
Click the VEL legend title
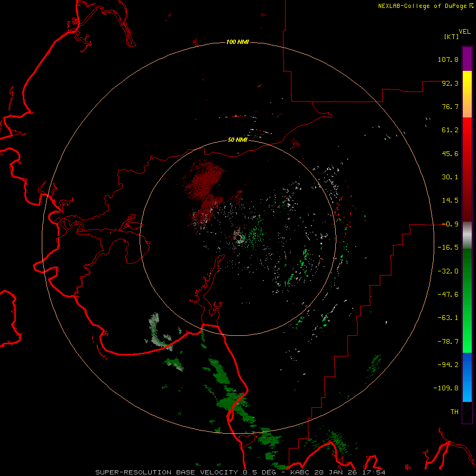[x=464, y=32]
